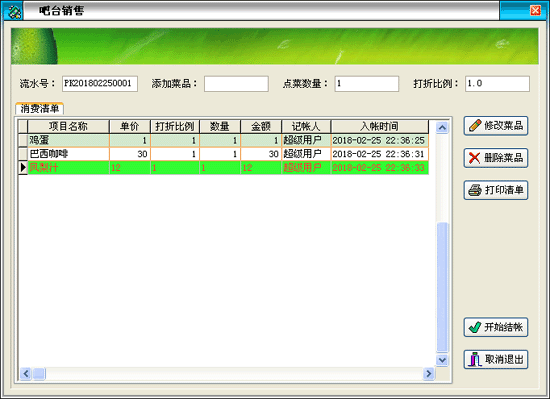
Task: Click the 打折比例 column header in table
Action: point(175,126)
